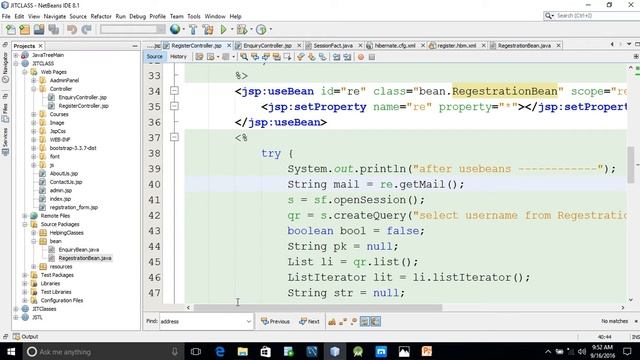The height and width of the screenshot is (360, 640).
Task: Click the Profile Project toolbar icon
Action: tap(261, 29)
